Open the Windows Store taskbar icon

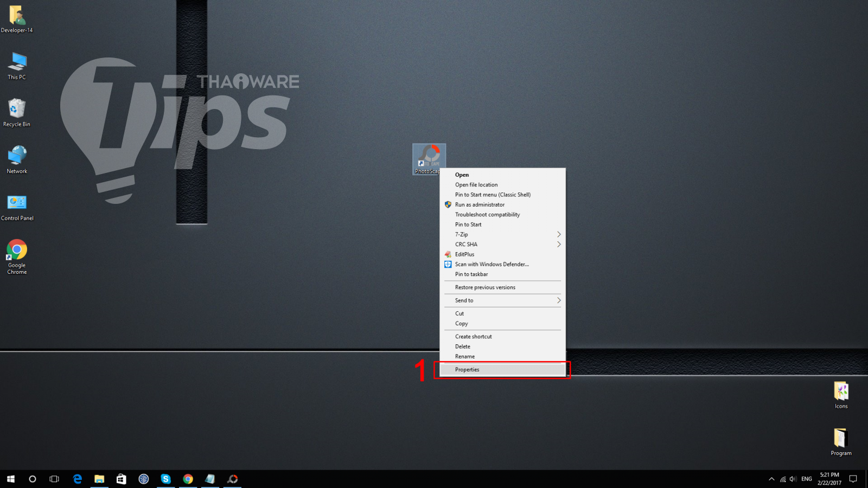coord(122,479)
